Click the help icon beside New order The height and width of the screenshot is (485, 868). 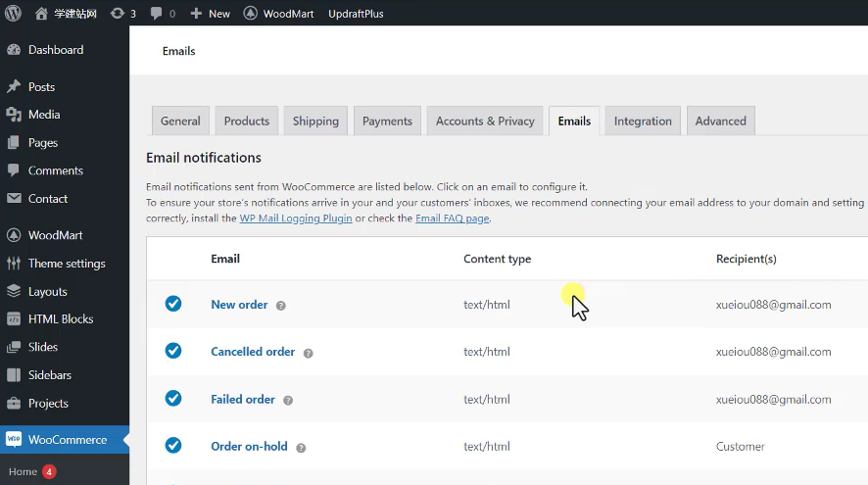click(x=281, y=306)
